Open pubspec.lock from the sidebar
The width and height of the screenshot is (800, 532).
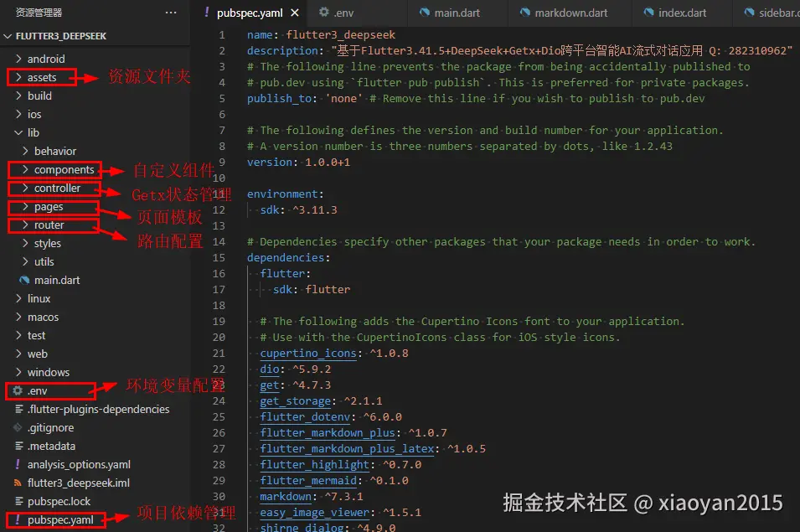59,501
